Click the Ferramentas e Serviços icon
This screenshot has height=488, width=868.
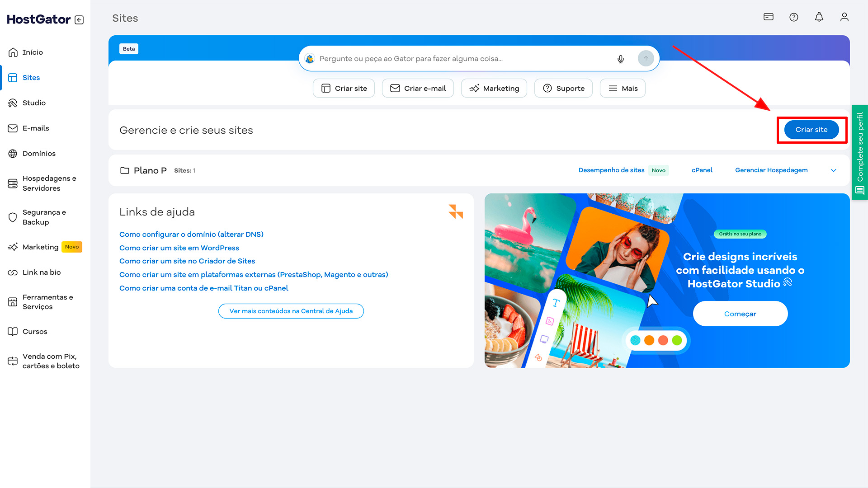(x=13, y=302)
